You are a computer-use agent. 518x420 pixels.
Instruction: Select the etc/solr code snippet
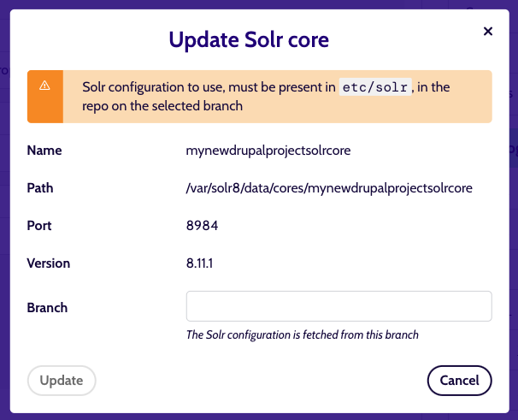click(x=375, y=87)
